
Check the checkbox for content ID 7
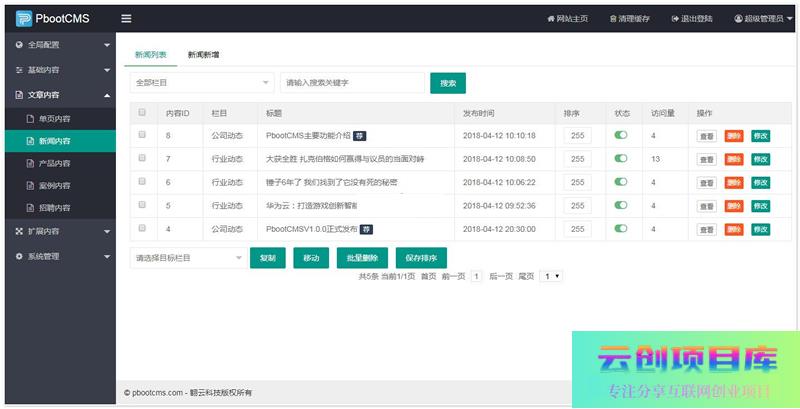pos(142,158)
